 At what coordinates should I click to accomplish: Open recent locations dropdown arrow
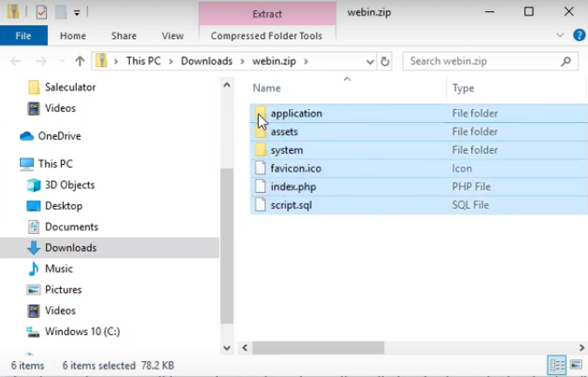[x=62, y=61]
